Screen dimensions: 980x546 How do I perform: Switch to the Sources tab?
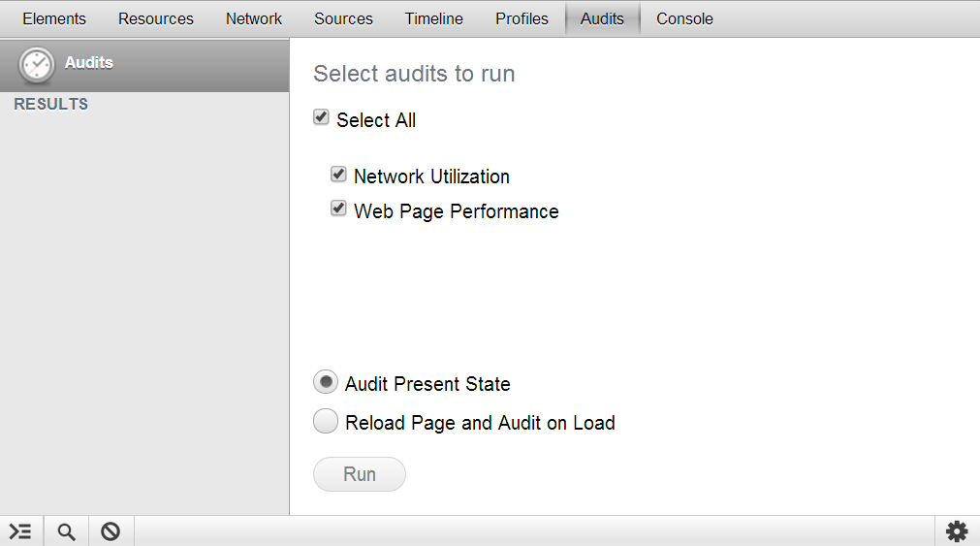[x=343, y=18]
